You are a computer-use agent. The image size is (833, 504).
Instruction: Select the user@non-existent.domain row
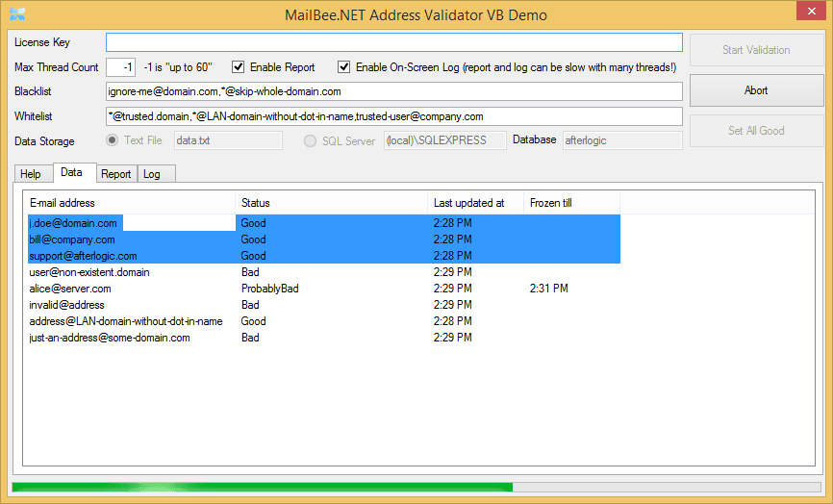click(x=324, y=272)
